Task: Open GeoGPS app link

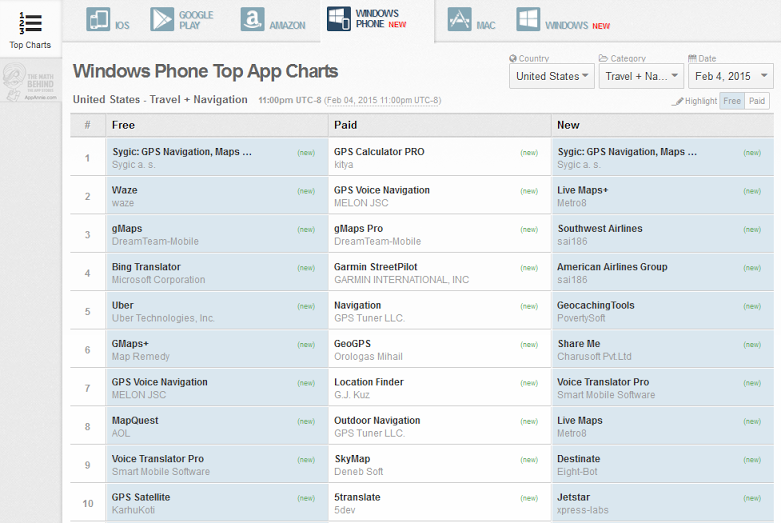Action: click(352, 344)
